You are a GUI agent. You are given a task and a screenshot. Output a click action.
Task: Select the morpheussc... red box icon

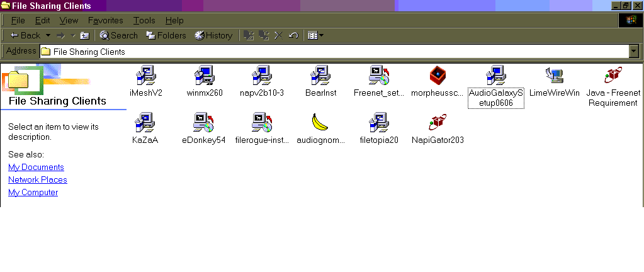[438, 75]
